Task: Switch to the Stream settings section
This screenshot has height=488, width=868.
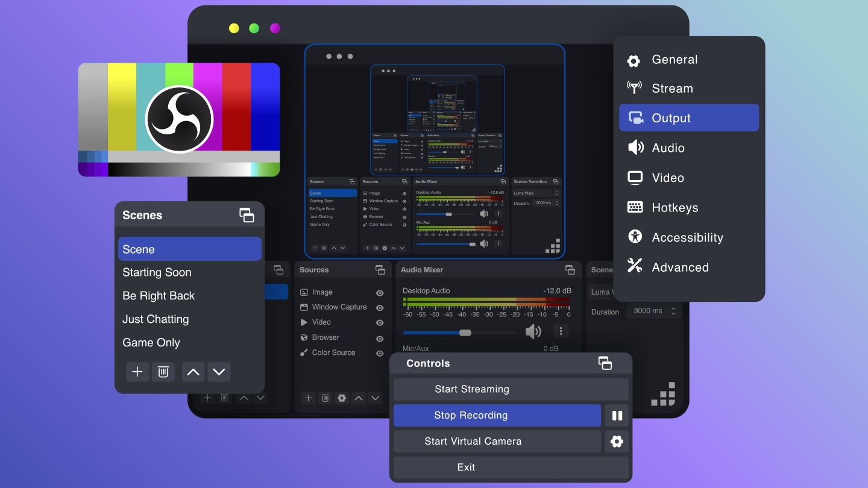Action: coord(672,88)
